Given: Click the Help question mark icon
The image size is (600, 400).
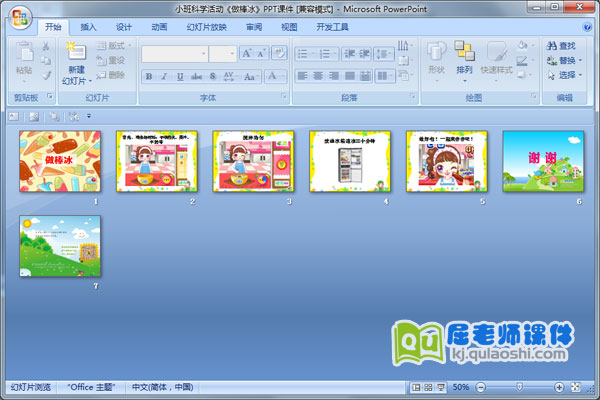Looking at the screenshot, I should tap(587, 27).
